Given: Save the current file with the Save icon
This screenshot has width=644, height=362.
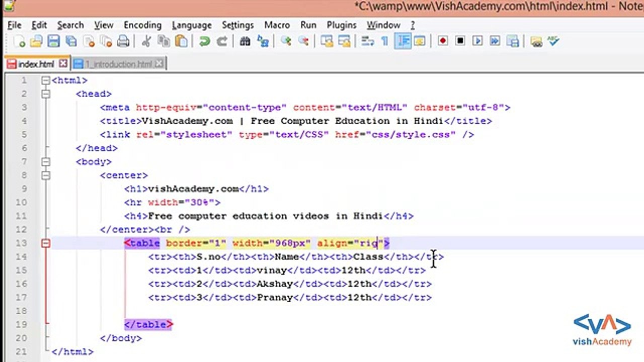Looking at the screenshot, I should point(54,41).
